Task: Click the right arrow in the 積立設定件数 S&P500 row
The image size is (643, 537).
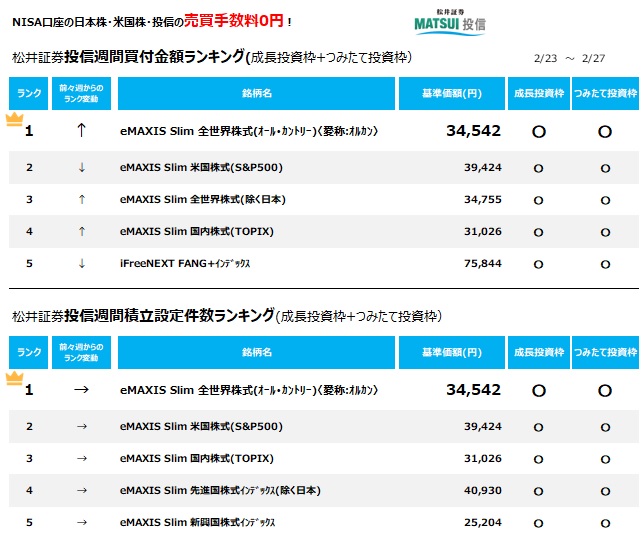Action: pos(82,426)
